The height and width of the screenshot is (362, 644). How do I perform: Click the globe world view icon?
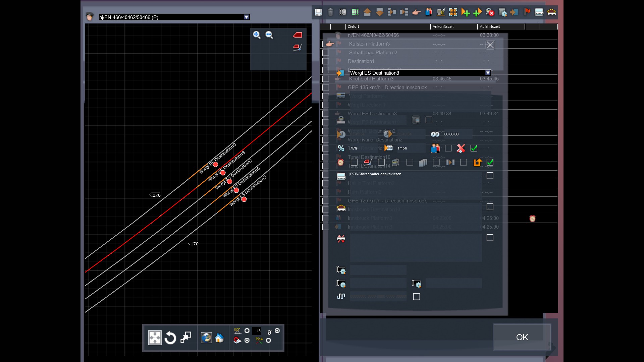pyautogui.click(x=206, y=338)
